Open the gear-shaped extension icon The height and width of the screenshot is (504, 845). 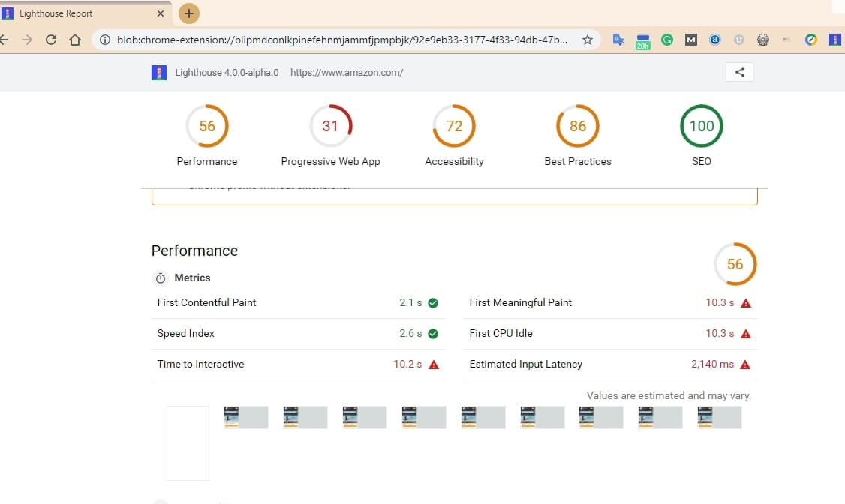(x=763, y=40)
